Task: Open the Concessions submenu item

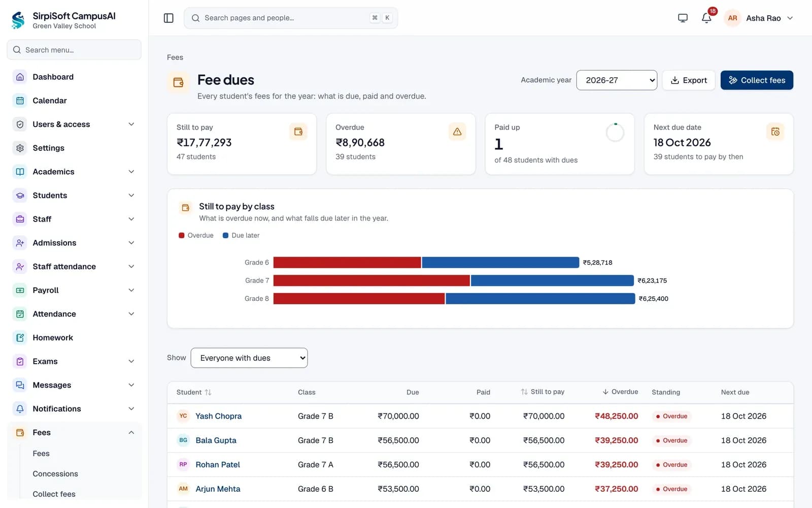Action: point(55,473)
